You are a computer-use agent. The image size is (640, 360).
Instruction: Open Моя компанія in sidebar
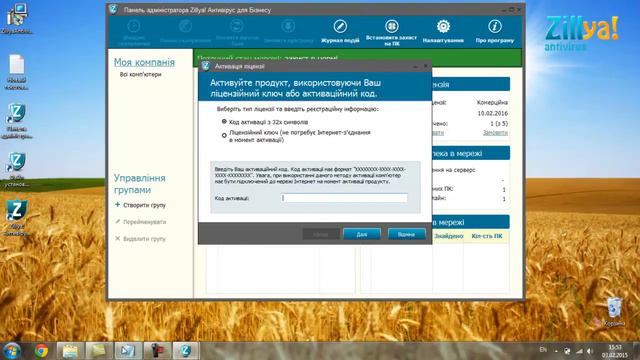tap(144, 62)
